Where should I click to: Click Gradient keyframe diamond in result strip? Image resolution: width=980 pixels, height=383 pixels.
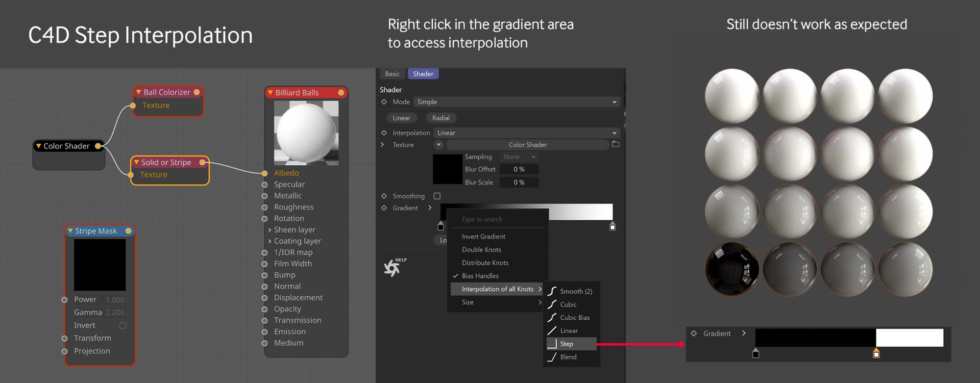[x=694, y=333]
